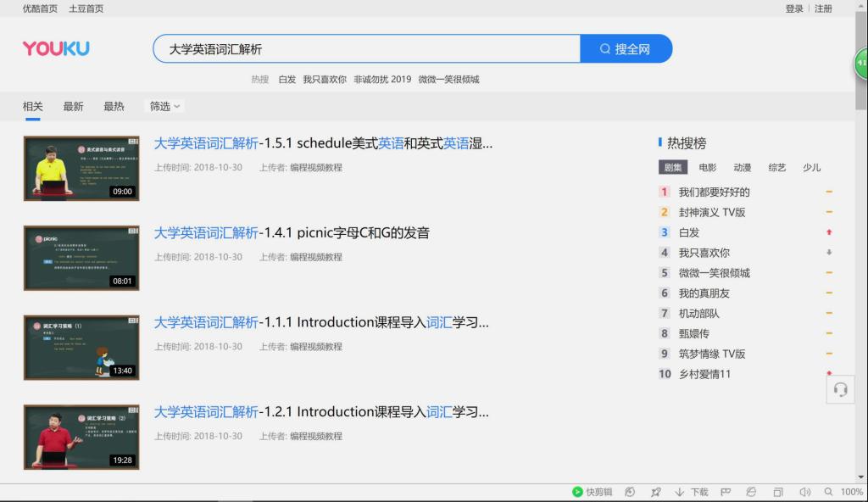The width and height of the screenshot is (868, 502).
Task: Click the headset customer service icon
Action: [840, 389]
